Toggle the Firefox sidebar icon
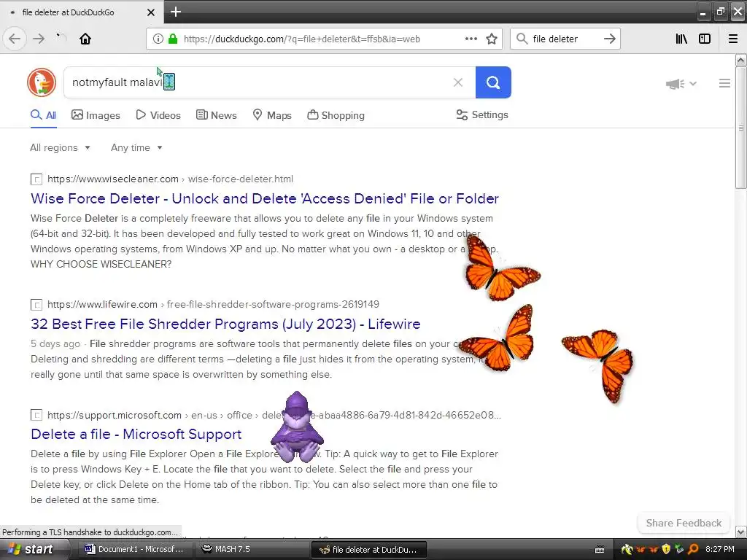Image resolution: width=747 pixels, height=560 pixels. point(705,39)
